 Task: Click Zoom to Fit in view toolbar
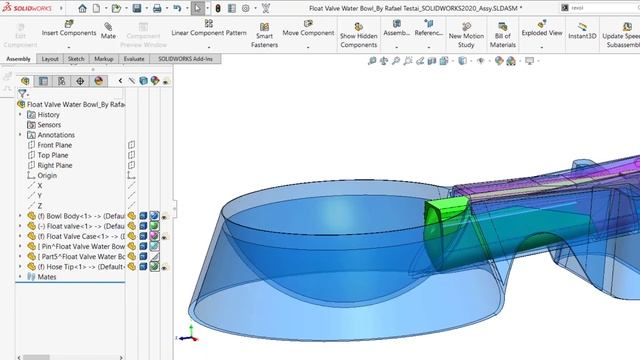(x=372, y=61)
